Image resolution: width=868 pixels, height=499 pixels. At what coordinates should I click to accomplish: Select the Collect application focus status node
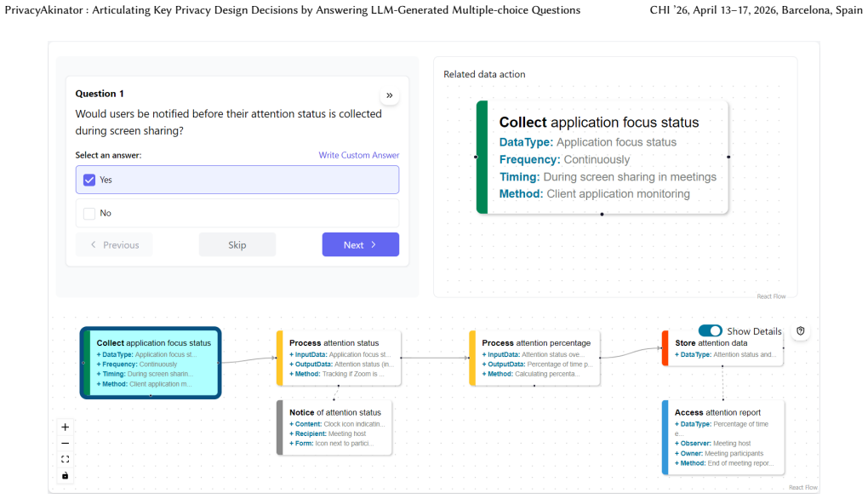151,363
